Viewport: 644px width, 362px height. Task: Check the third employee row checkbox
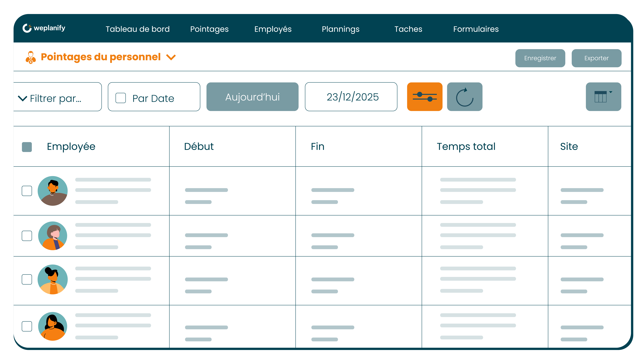(27, 279)
